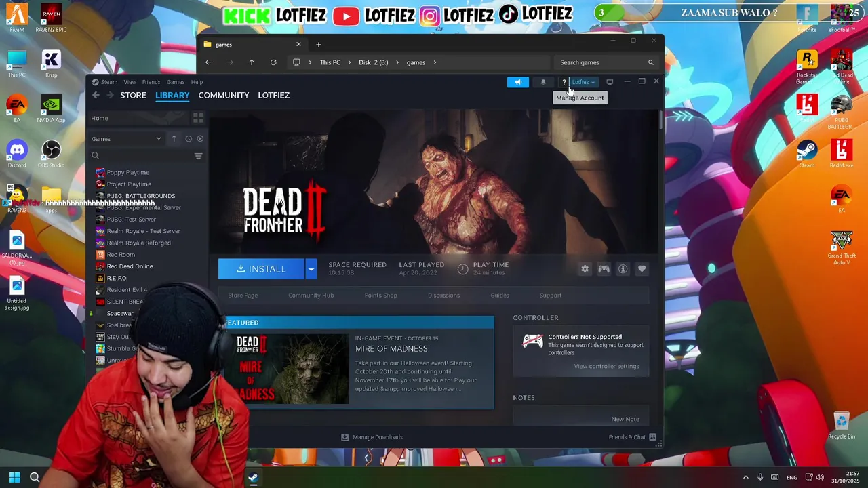Open Discussions link
This screenshot has height=488, width=868.
[x=443, y=296]
